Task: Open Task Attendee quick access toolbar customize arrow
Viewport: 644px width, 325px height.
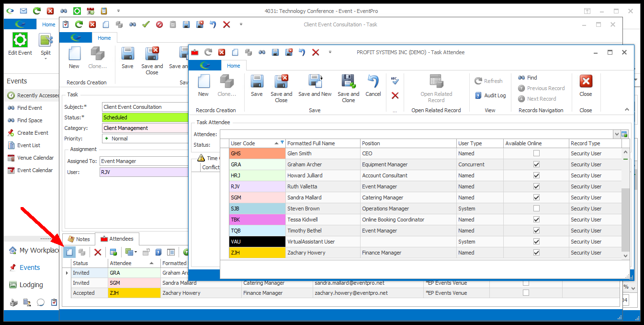Action: click(x=330, y=52)
